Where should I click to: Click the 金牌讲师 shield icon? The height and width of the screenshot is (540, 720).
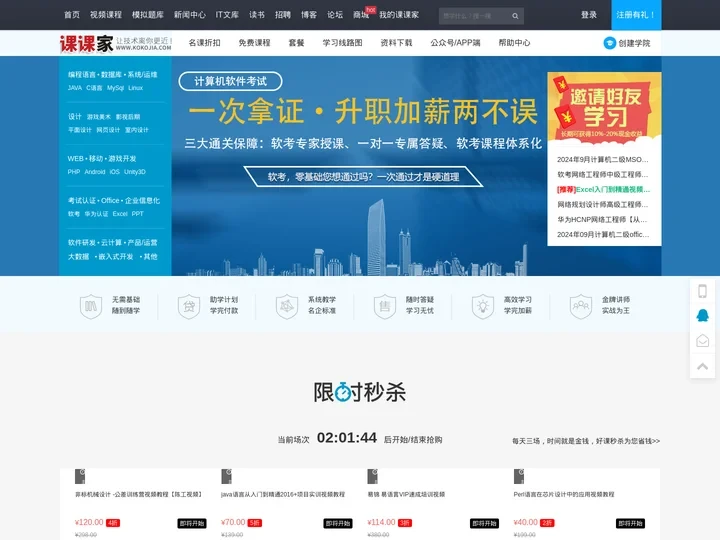pyautogui.click(x=581, y=306)
